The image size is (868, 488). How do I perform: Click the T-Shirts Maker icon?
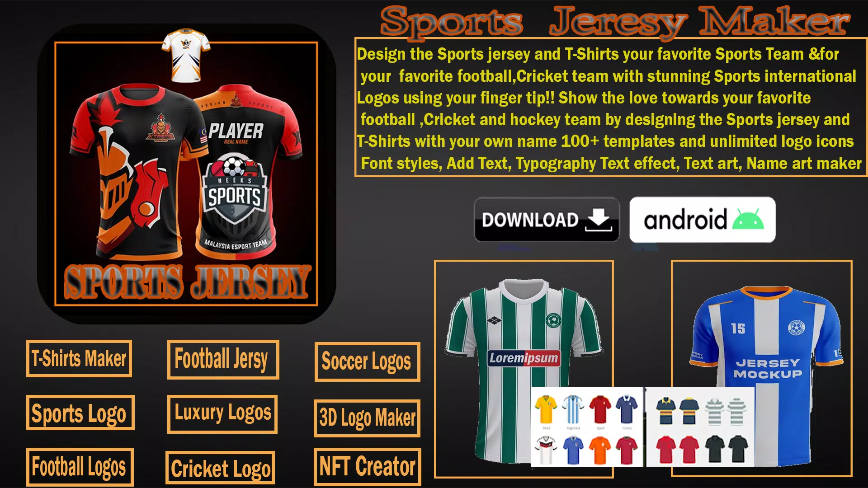[80, 358]
